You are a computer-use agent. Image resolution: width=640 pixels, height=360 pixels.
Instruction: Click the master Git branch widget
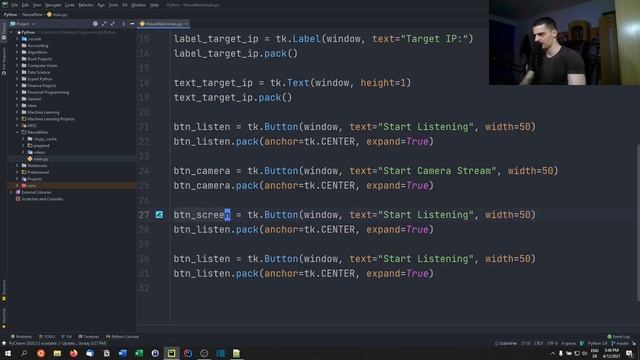(620, 343)
